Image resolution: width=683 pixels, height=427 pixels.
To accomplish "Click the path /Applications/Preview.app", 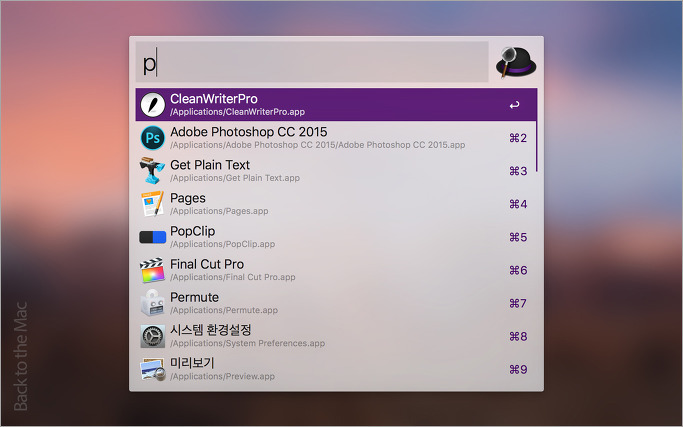I will pos(223,377).
